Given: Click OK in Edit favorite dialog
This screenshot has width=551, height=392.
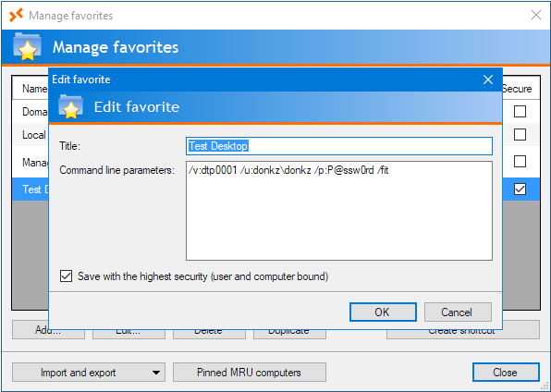Looking at the screenshot, I should point(383,312).
